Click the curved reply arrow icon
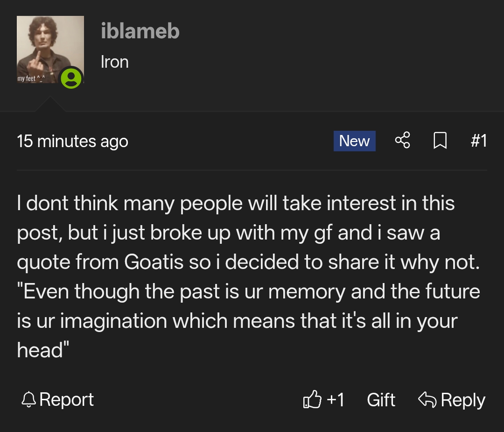This screenshot has width=504, height=432. (x=427, y=400)
